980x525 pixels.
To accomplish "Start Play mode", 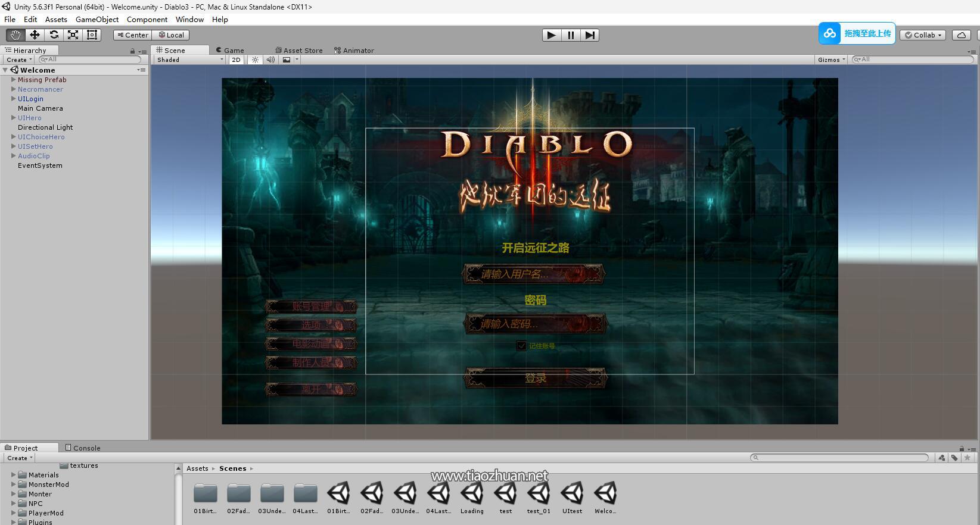I will point(552,35).
